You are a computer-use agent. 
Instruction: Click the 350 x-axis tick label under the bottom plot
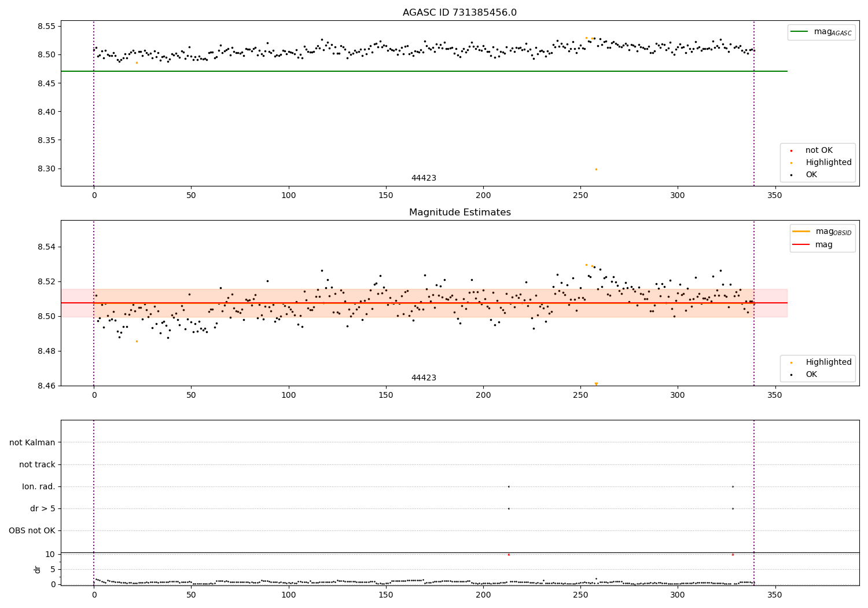click(775, 595)
